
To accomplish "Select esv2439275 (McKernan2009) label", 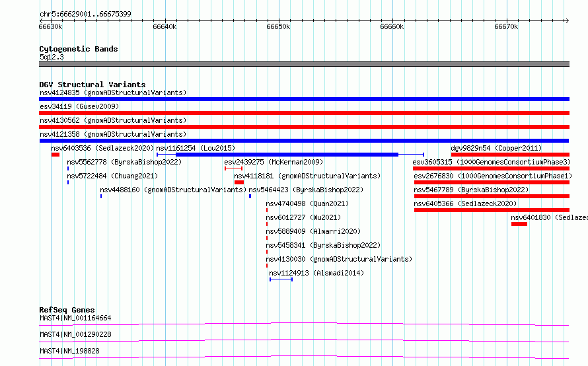I will tap(274, 162).
